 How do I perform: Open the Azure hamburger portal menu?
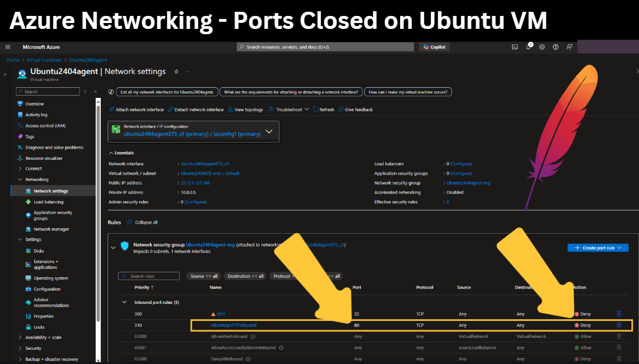tap(8, 47)
